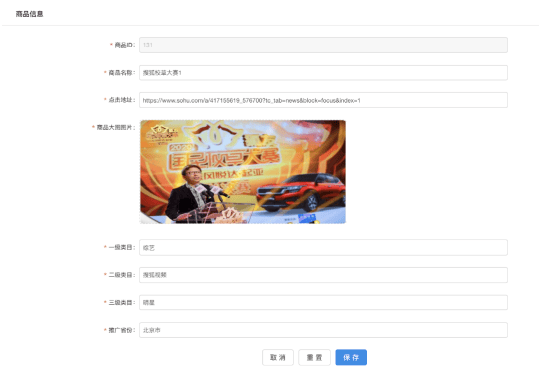Image resolution: width=539 pixels, height=376 pixels.
Task: Click the 商品大图图片 label
Action: [x=116, y=128]
